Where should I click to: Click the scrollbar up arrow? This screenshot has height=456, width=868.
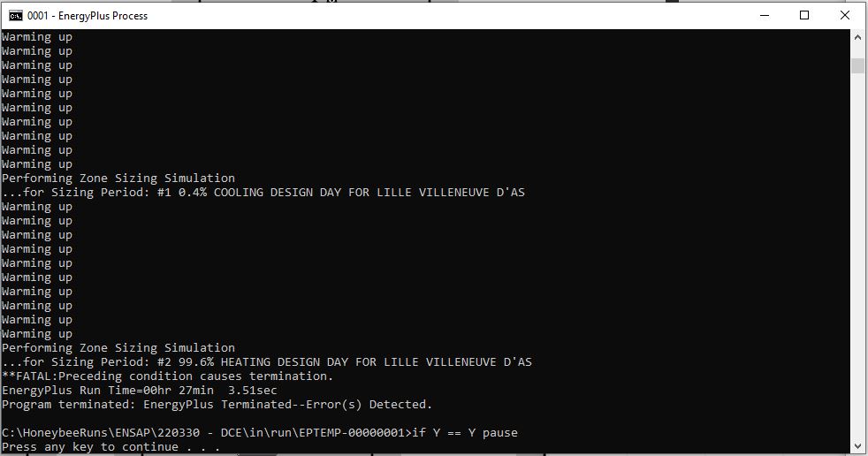pos(857,37)
